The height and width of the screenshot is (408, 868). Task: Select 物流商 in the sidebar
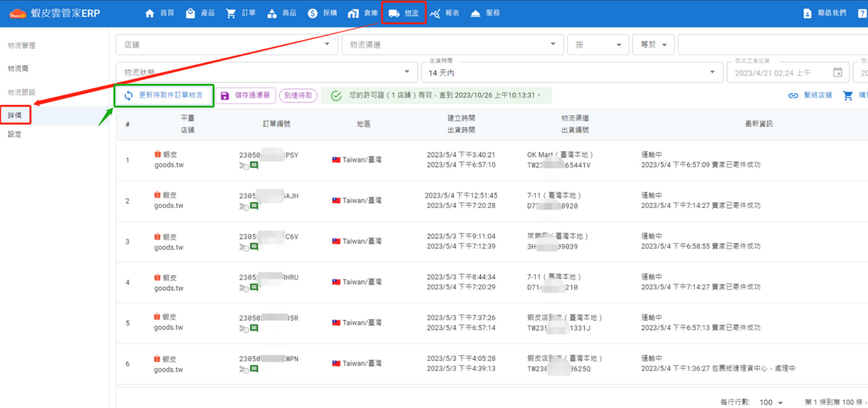point(18,68)
